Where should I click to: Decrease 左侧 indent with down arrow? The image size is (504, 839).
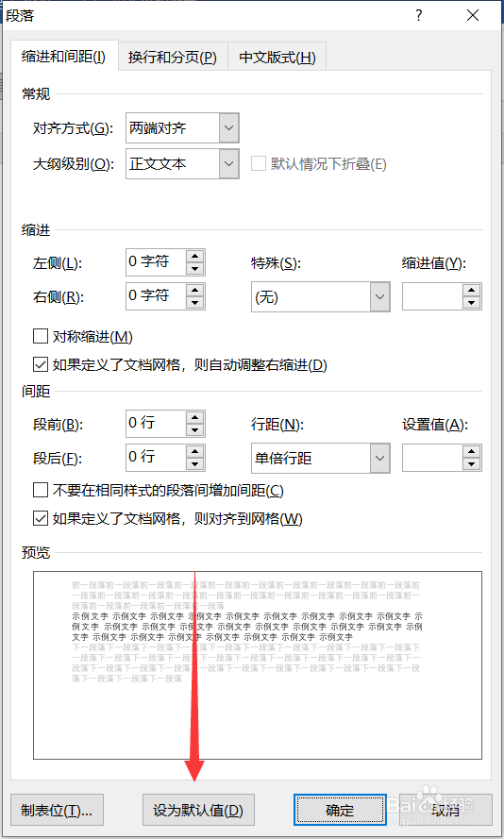coord(194,269)
